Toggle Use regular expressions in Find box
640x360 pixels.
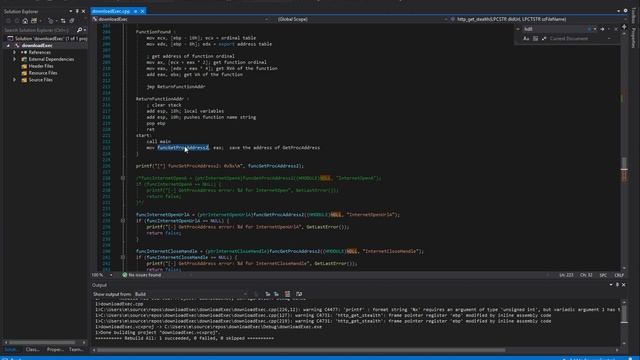pyautogui.click(x=544, y=39)
